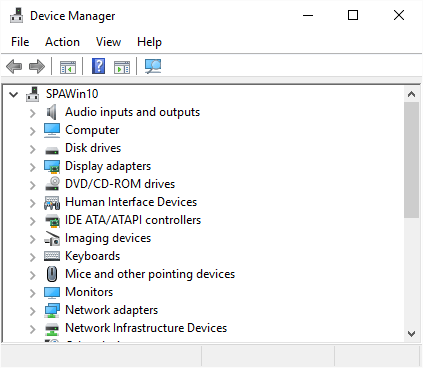Expand the Display adapters chevron
423x368 pixels.
(32, 167)
